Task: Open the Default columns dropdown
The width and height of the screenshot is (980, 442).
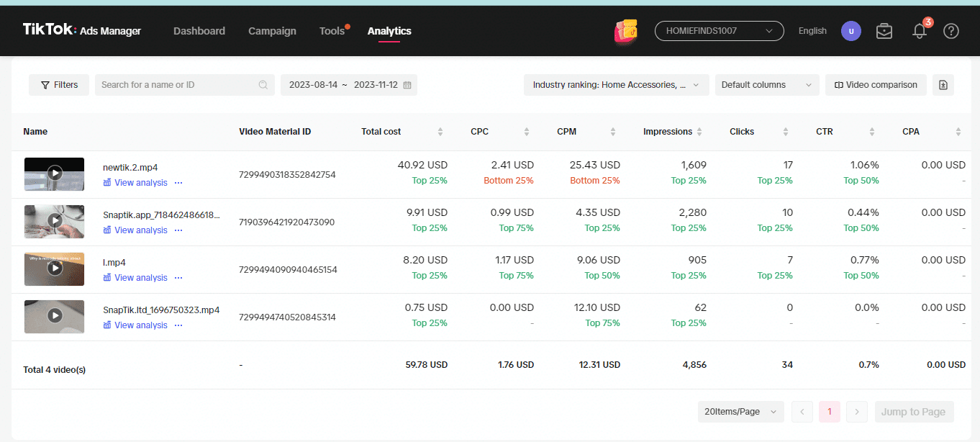Action: click(x=767, y=85)
